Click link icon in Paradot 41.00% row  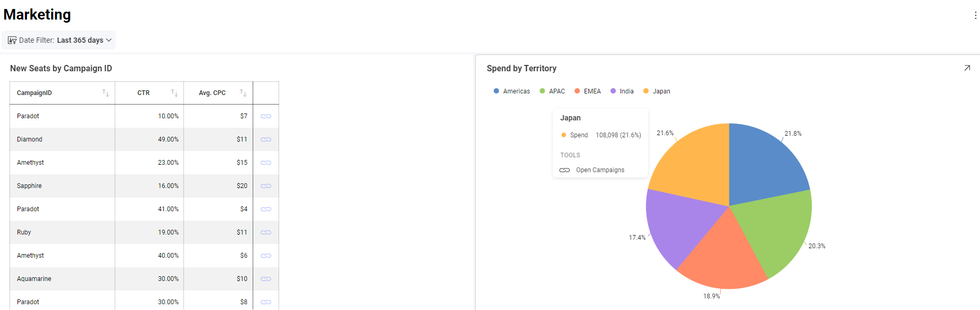(266, 209)
